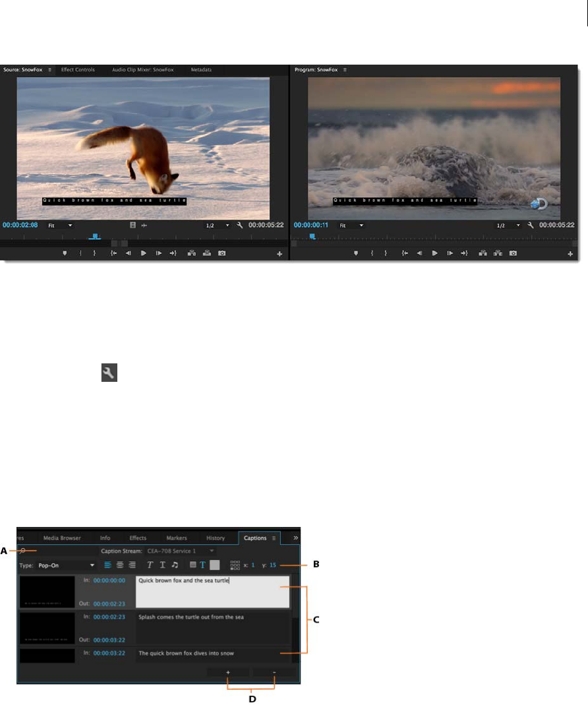The height and width of the screenshot is (705, 588).
Task: Open Program monitor Fit zoom dropdown
Action: tap(351, 226)
